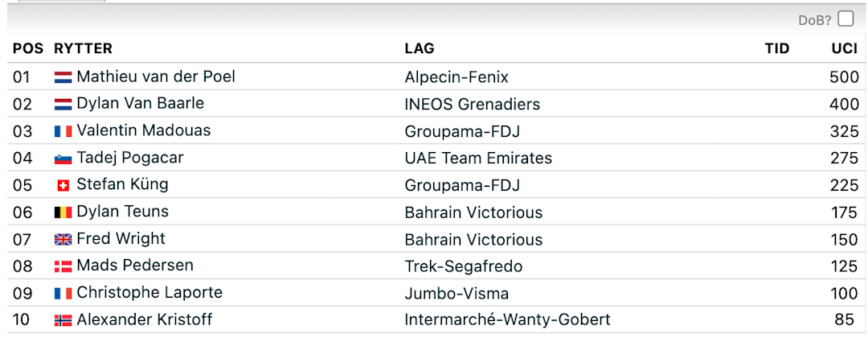Click the RYTTER column header
This screenshot has height=338, width=868.
click(83, 48)
